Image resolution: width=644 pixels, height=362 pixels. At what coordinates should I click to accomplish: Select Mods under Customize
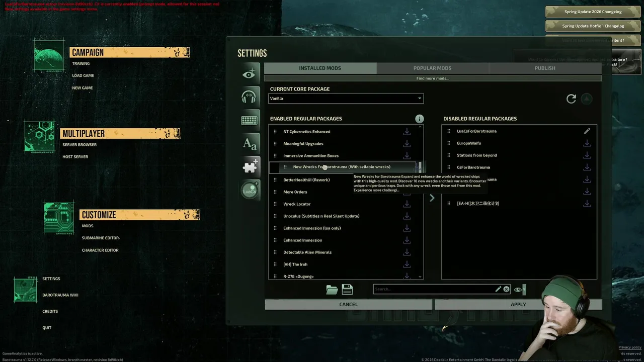click(x=88, y=226)
